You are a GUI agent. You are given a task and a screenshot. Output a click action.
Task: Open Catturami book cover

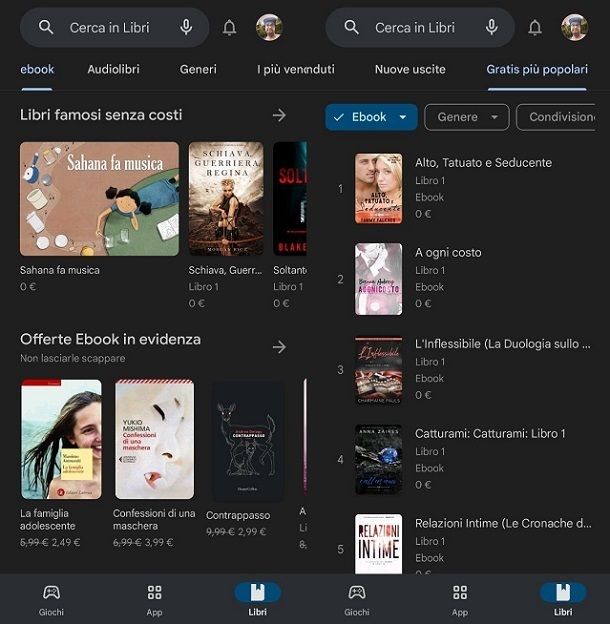tap(378, 460)
